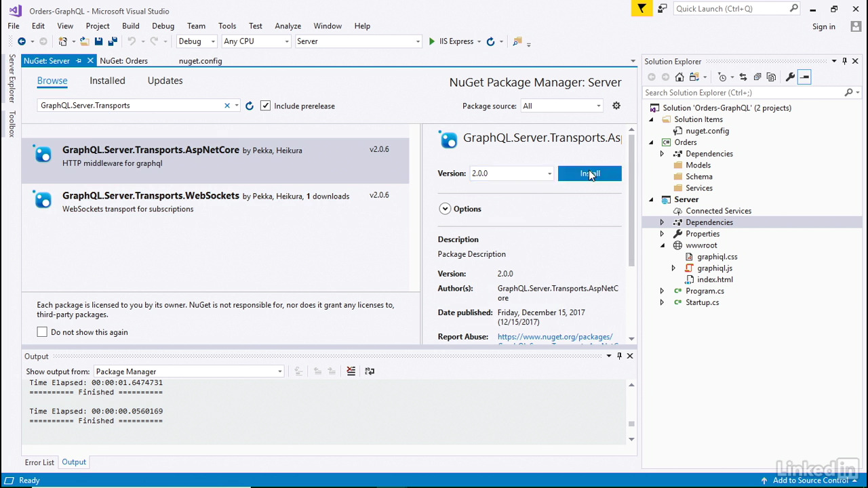Open the package Version 2.0.0 dropdown
This screenshot has width=868, height=488.
click(512, 174)
